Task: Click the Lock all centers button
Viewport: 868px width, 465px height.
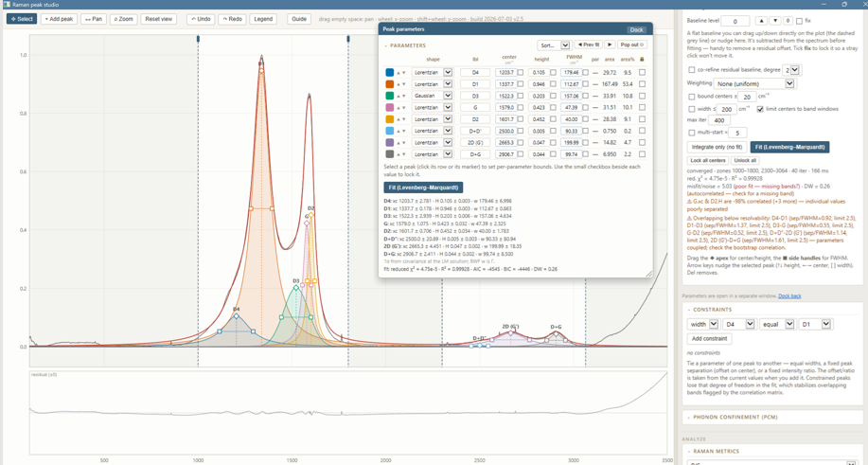Action: click(707, 161)
